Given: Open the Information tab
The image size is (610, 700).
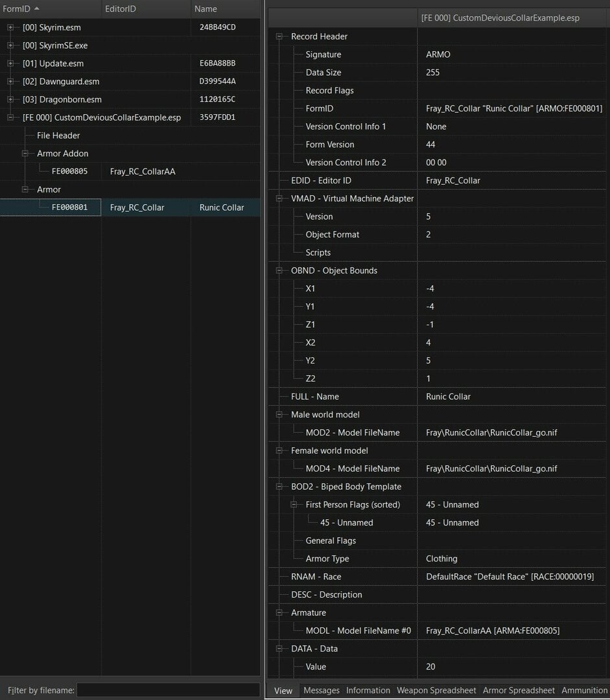Looking at the screenshot, I should pos(368,690).
